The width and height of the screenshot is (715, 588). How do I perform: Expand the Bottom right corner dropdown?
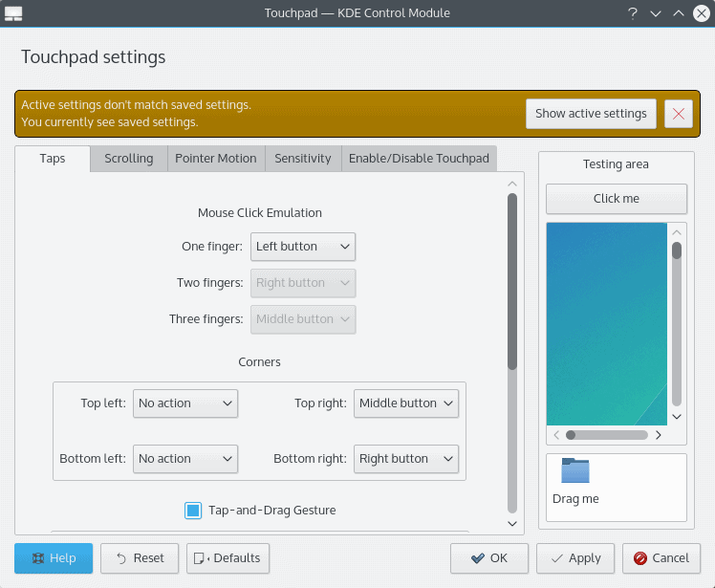tap(406, 459)
